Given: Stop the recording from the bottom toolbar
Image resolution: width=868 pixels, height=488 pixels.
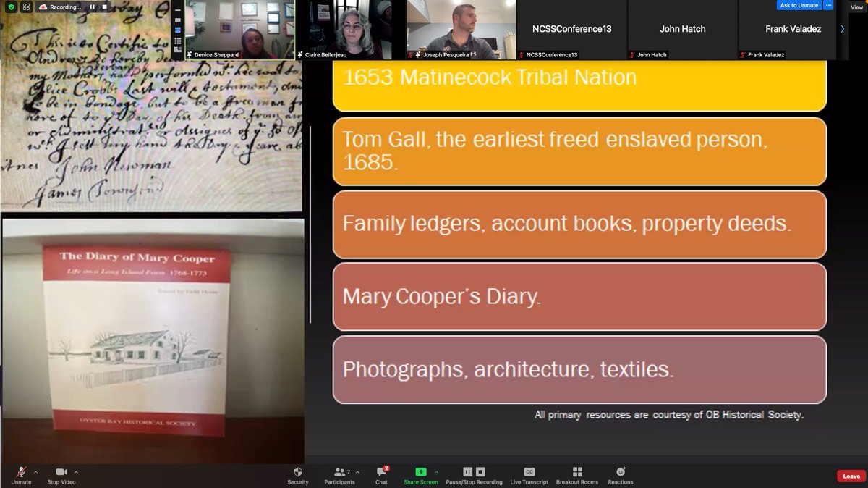Looking at the screenshot, I should (x=480, y=472).
